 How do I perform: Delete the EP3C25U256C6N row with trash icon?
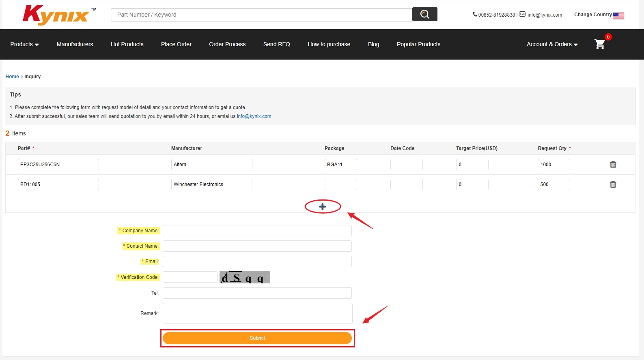click(x=613, y=165)
